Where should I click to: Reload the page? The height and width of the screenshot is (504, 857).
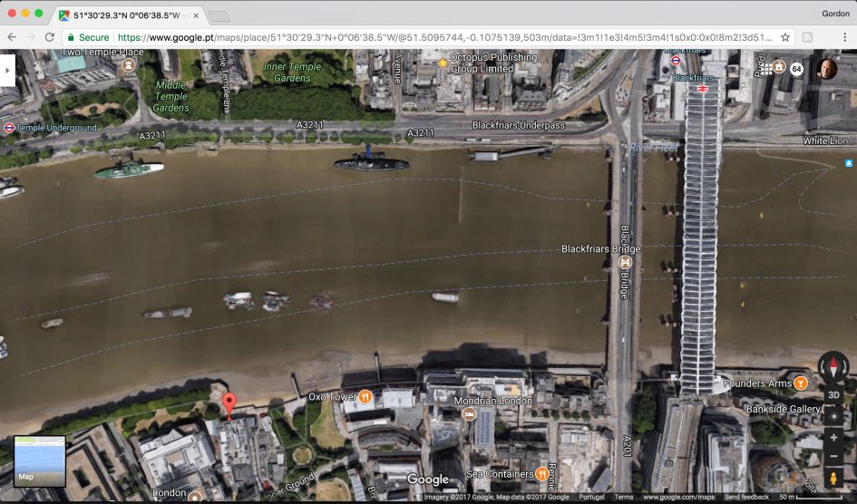click(50, 37)
